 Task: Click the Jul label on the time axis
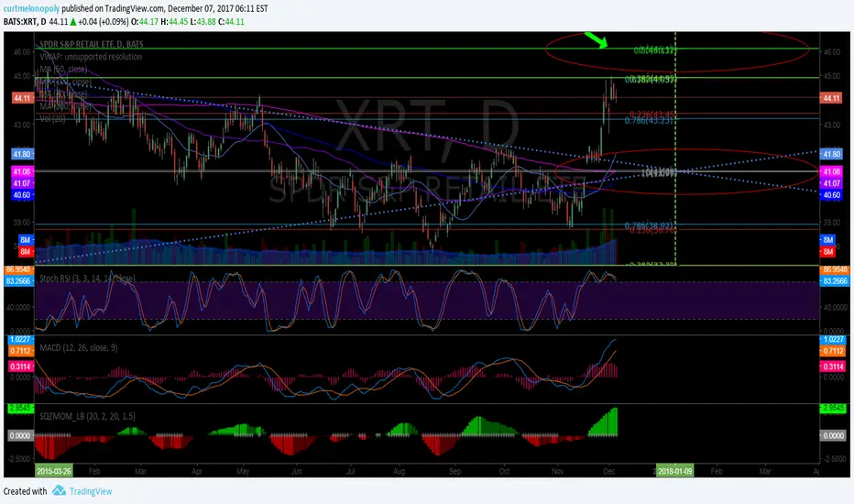point(350,471)
